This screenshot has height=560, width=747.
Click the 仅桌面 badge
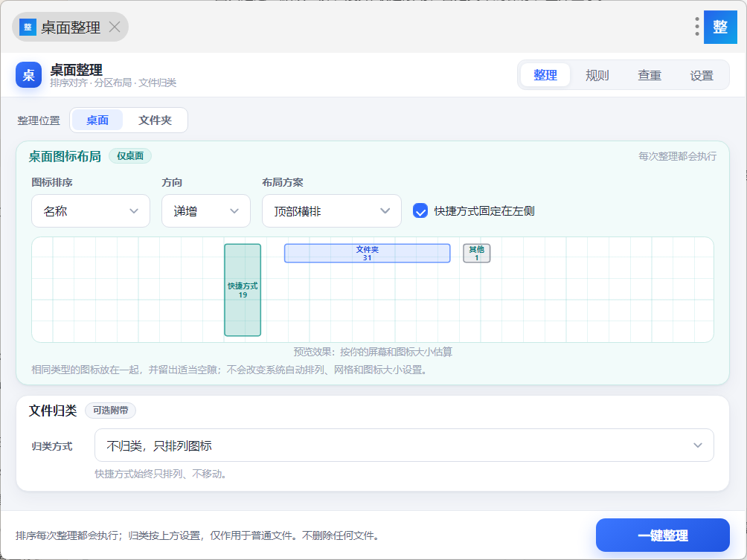coord(130,155)
